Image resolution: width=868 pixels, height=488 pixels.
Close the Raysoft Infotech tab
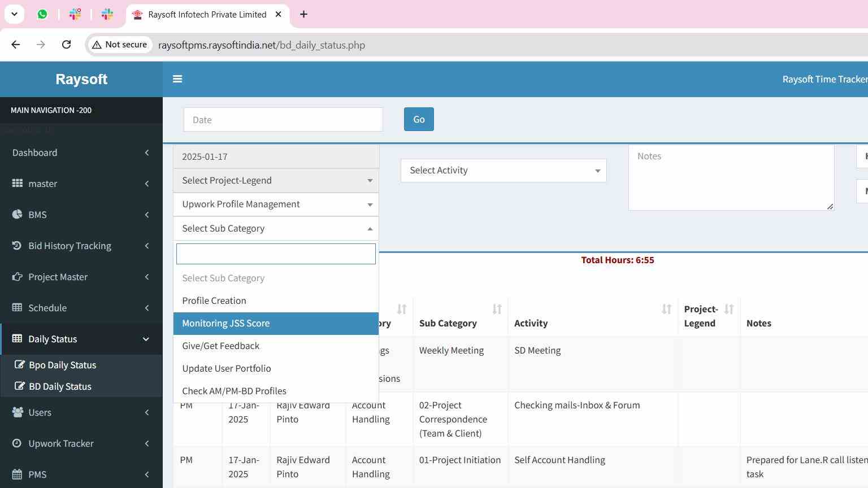[x=278, y=14]
